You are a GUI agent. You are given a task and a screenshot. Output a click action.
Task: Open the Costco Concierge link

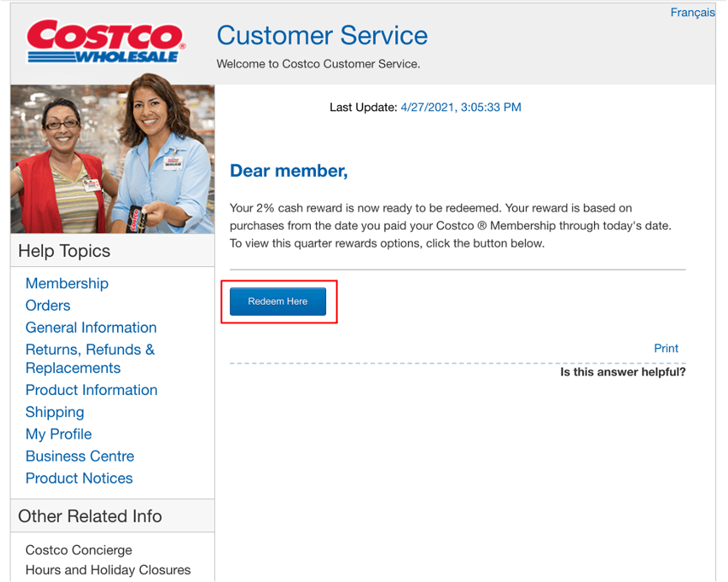(x=78, y=550)
